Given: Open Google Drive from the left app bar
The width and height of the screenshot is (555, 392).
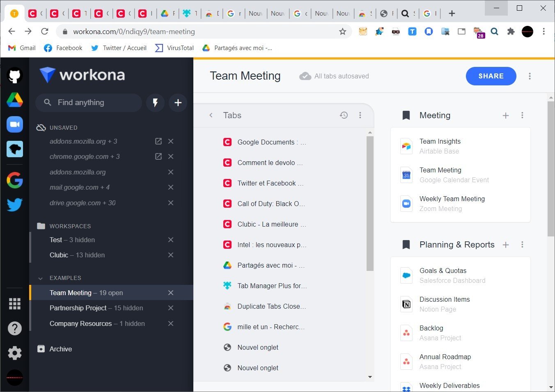Looking at the screenshot, I should [14, 100].
